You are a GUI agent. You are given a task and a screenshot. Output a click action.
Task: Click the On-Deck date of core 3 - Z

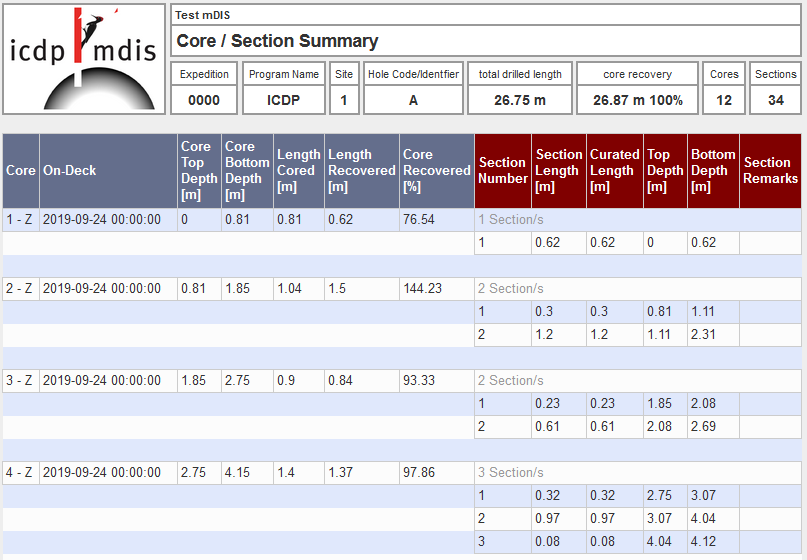[x=102, y=380]
